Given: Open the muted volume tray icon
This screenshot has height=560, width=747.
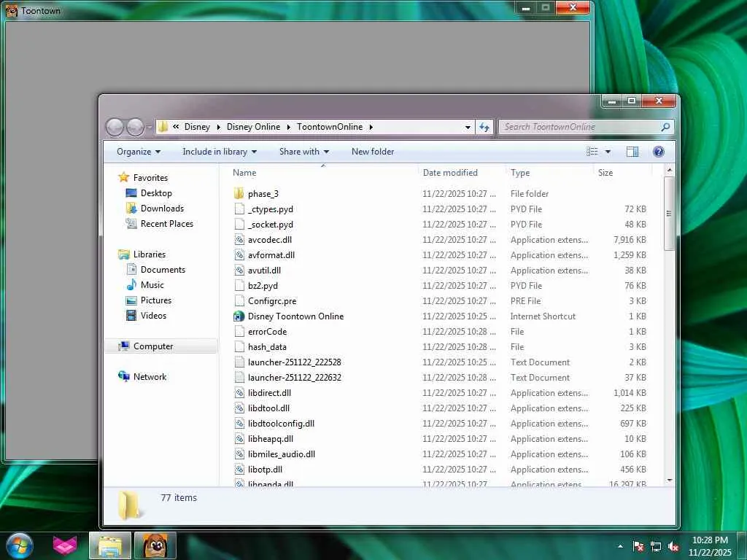Looking at the screenshot, I should click(x=673, y=547).
